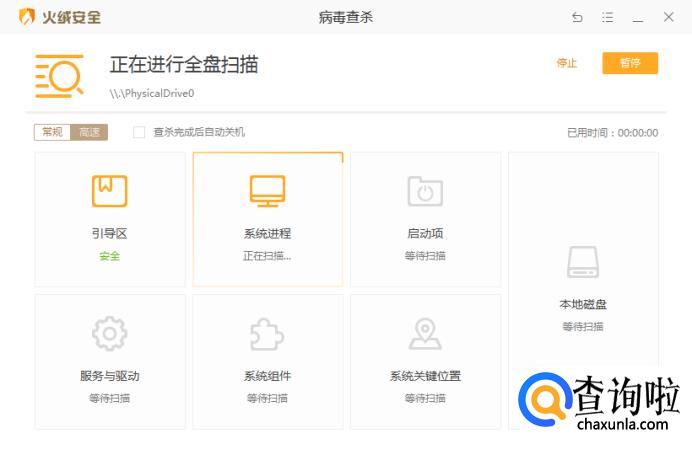Click 等待扫描 status under 启动项

tap(425, 256)
